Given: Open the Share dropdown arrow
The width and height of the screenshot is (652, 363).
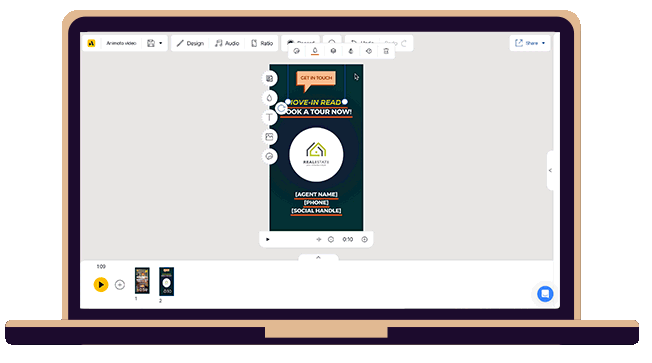Looking at the screenshot, I should tap(543, 43).
